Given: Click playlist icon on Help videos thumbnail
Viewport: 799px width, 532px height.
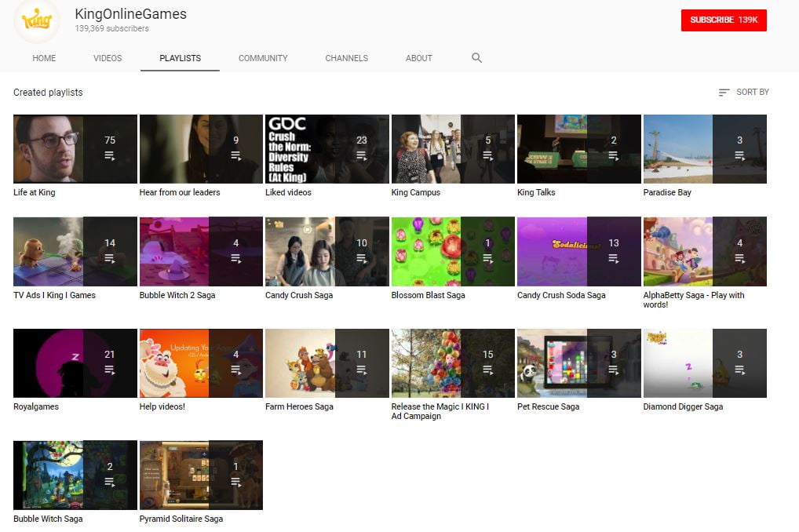Looking at the screenshot, I should click(x=235, y=370).
